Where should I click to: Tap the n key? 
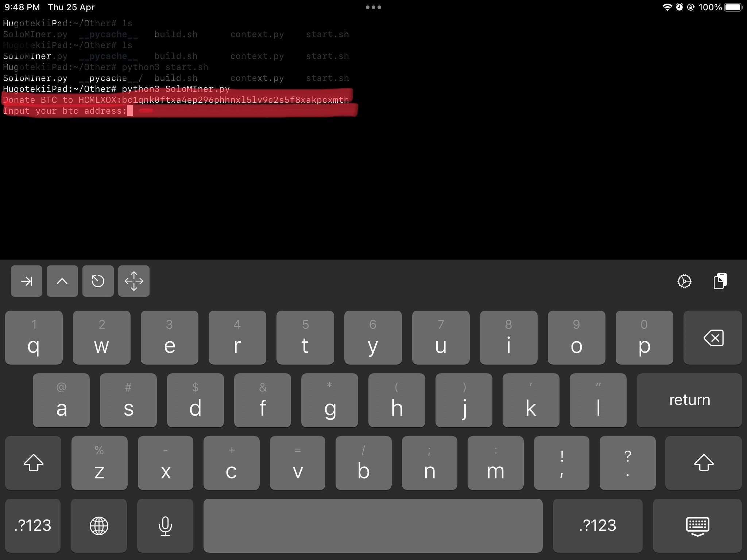430,463
